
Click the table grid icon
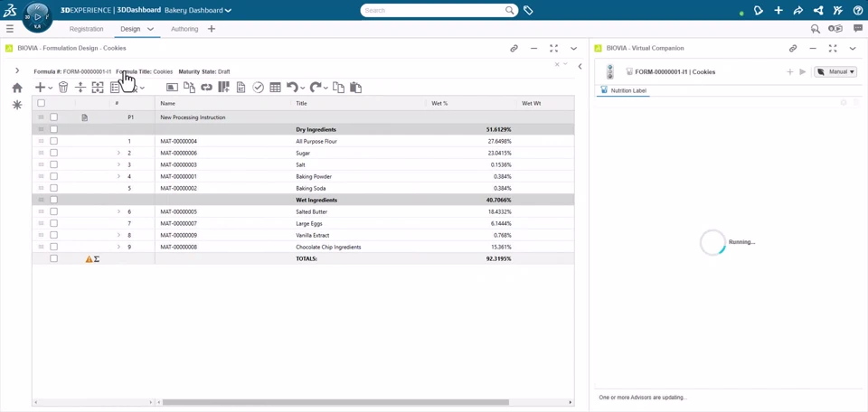tap(275, 88)
